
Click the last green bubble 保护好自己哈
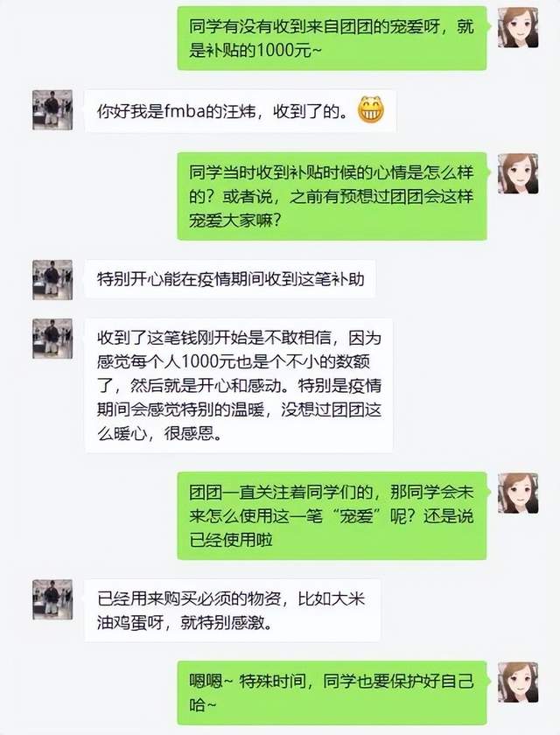(x=332, y=693)
